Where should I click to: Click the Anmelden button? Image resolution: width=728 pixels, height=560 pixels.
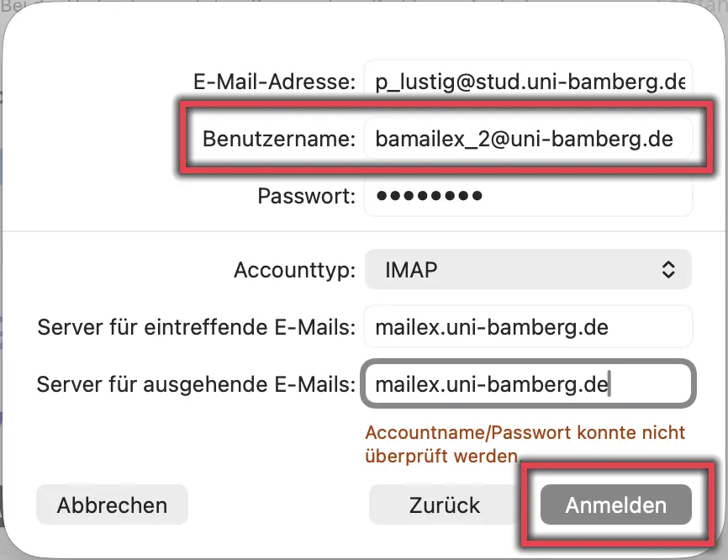(x=615, y=505)
